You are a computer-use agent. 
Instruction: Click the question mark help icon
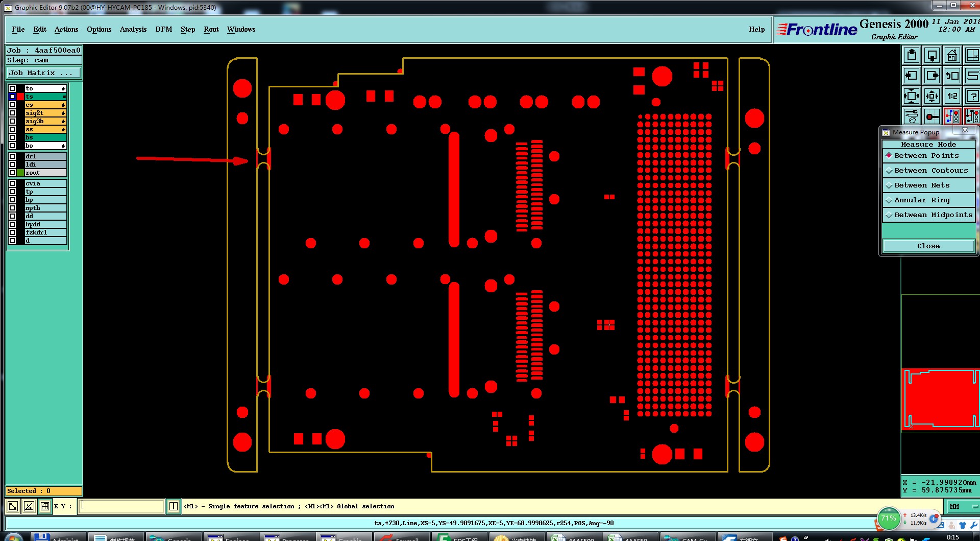pyautogui.click(x=972, y=96)
